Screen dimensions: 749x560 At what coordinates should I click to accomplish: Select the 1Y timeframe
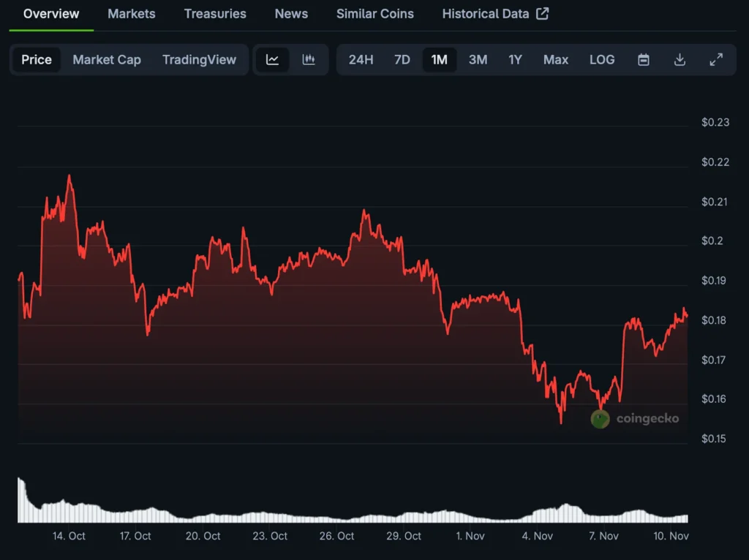pos(515,60)
